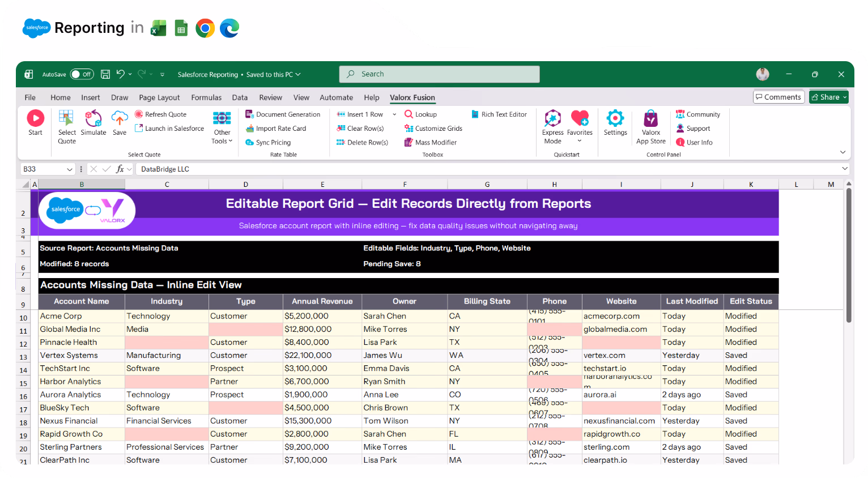Click the Launch in Salesforce button
The height and width of the screenshot is (478, 868).
tap(169, 128)
